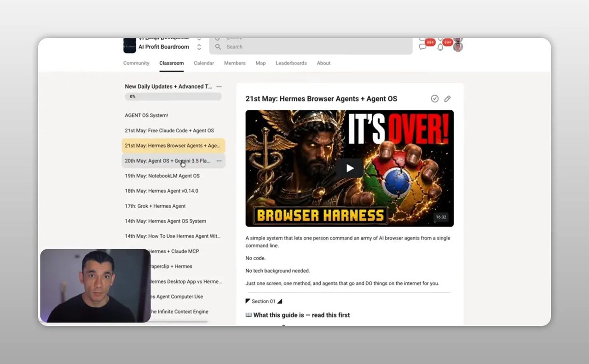Focus the Search input field

click(x=311, y=47)
